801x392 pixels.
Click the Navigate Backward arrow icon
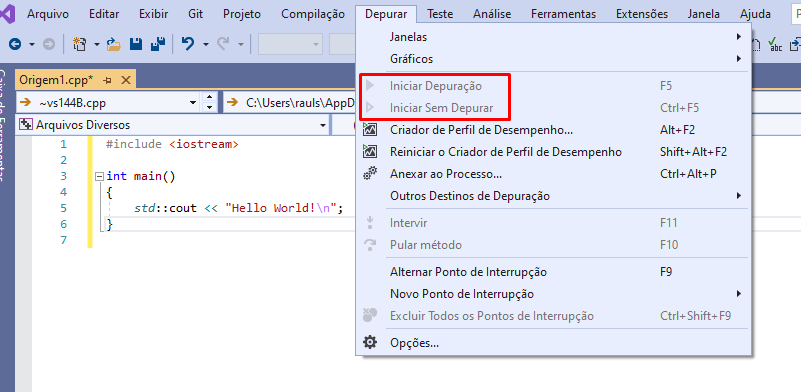(x=15, y=44)
